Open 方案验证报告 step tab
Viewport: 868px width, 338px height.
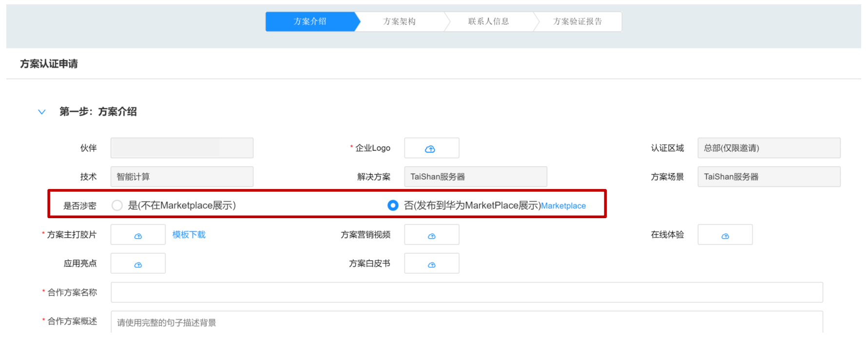578,21
